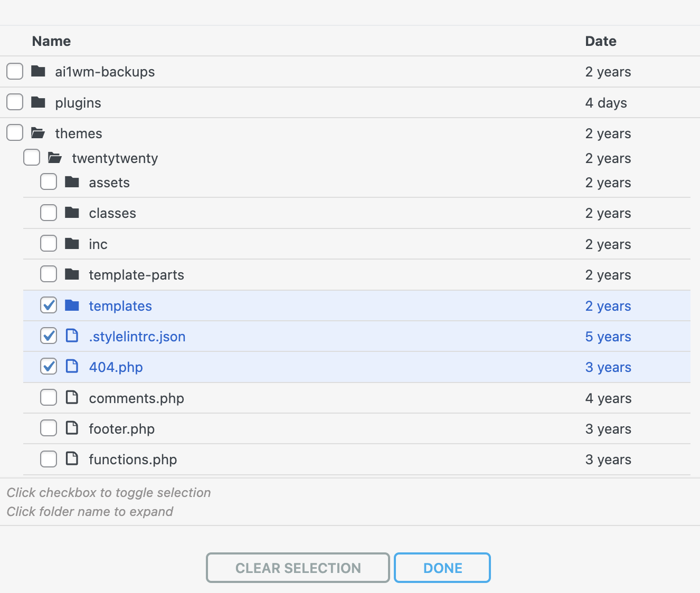Uncheck the templates folder checkbox
This screenshot has height=593, width=700.
point(49,305)
